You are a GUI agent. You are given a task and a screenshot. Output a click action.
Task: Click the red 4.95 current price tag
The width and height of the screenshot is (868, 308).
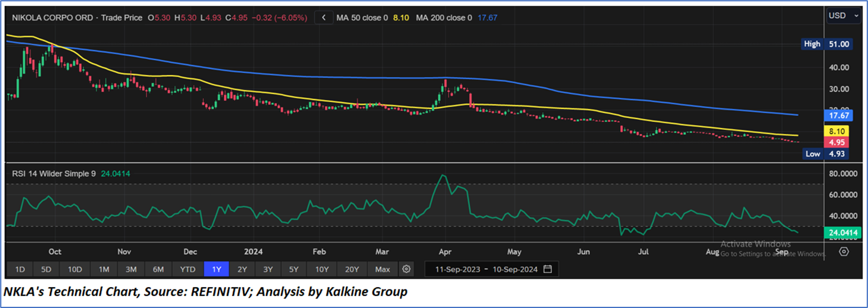(837, 142)
